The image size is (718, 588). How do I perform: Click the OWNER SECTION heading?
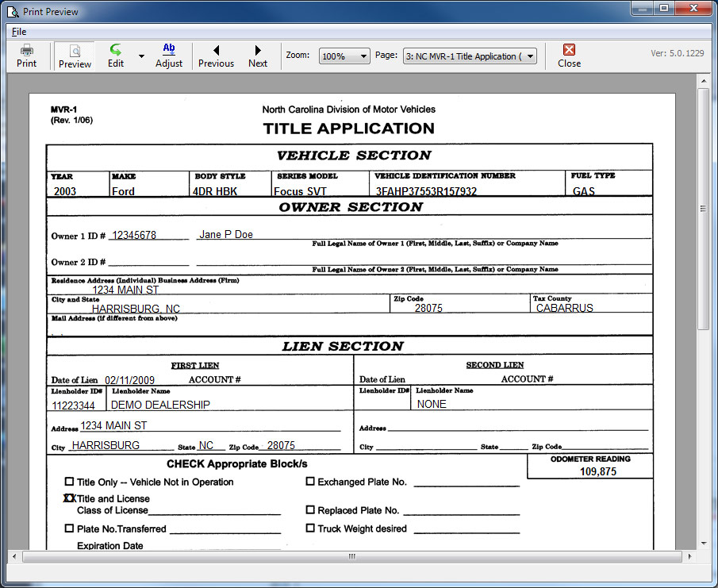(x=351, y=207)
